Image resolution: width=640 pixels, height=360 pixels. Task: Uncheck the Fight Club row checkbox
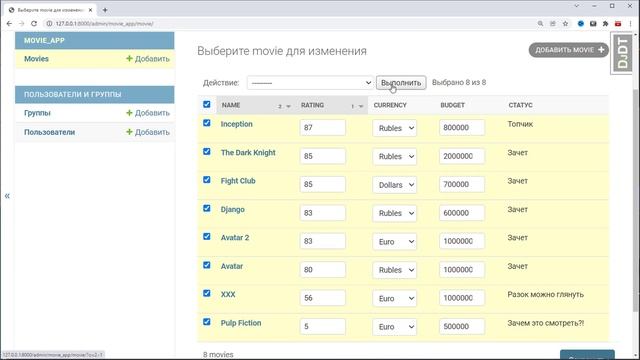207,180
